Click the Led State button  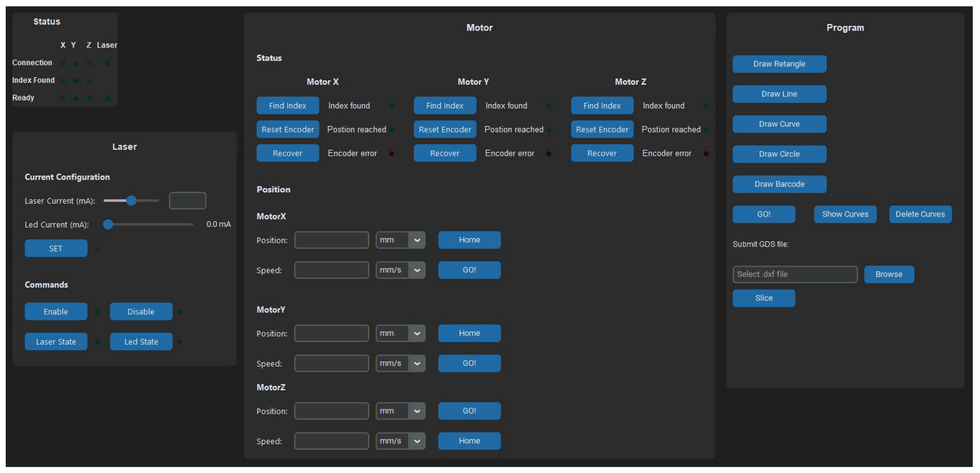(x=141, y=341)
